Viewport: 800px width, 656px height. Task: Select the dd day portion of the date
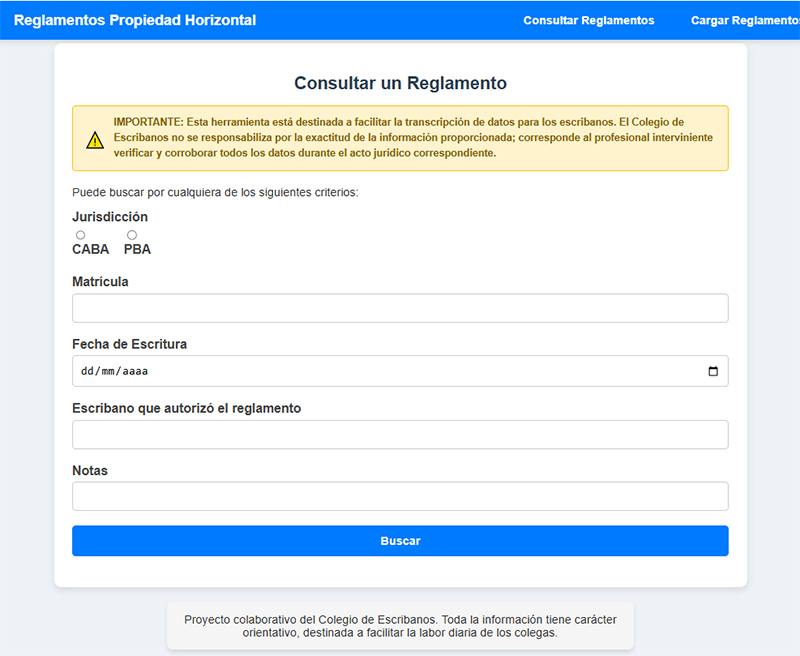(87, 371)
